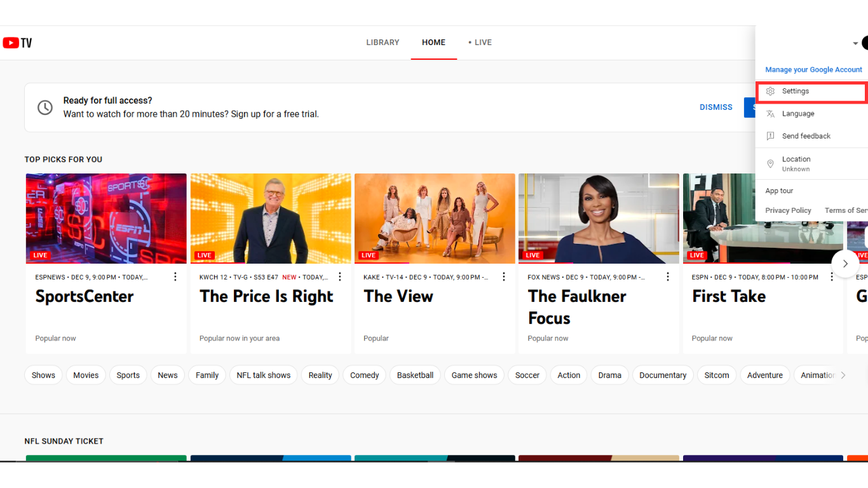Filter by NFL talk shows chip
868x488 pixels.
(x=264, y=375)
